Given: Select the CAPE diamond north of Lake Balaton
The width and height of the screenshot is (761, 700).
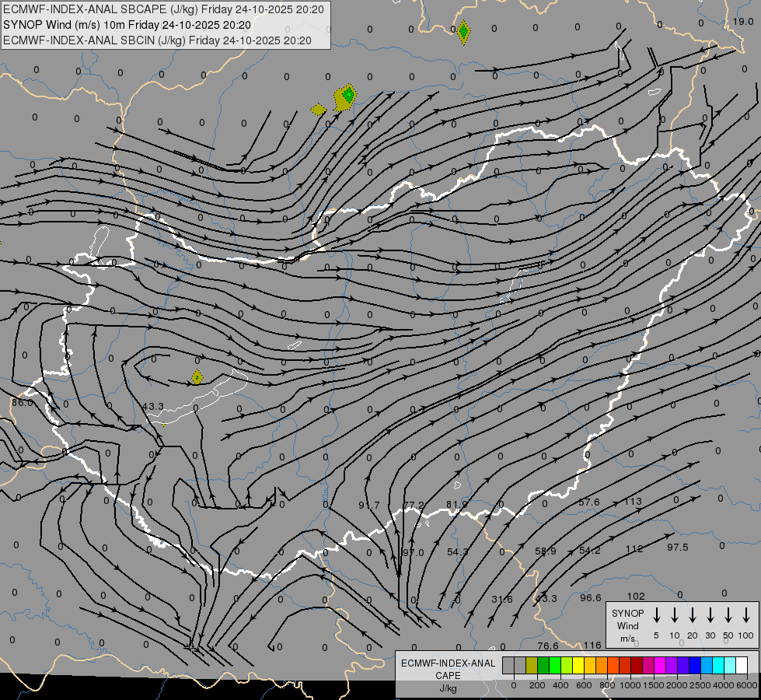Looking at the screenshot, I should tap(197, 377).
